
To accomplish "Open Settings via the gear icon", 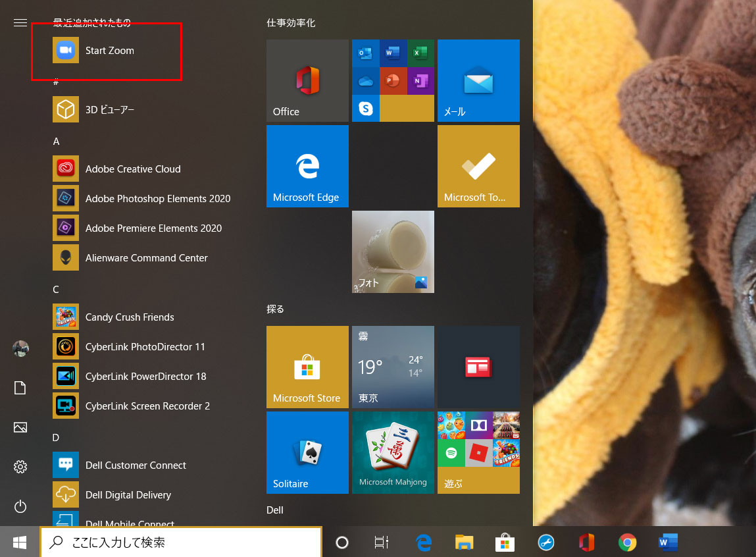I will (20, 467).
